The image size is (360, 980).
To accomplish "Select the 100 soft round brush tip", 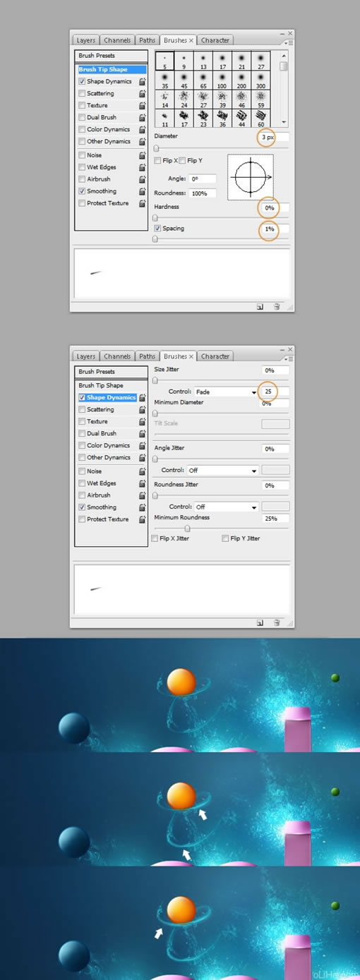I will coord(222,78).
